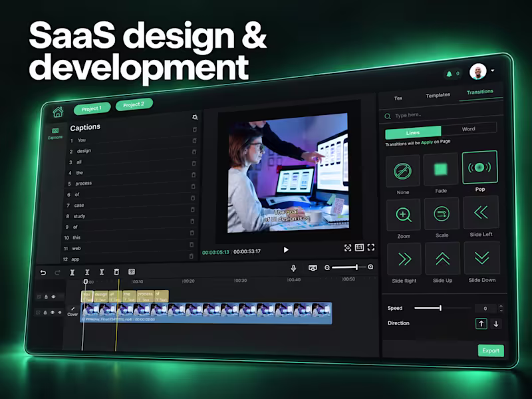532x399 pixels.
Task: Select the Lines transition mode
Action: click(x=413, y=132)
